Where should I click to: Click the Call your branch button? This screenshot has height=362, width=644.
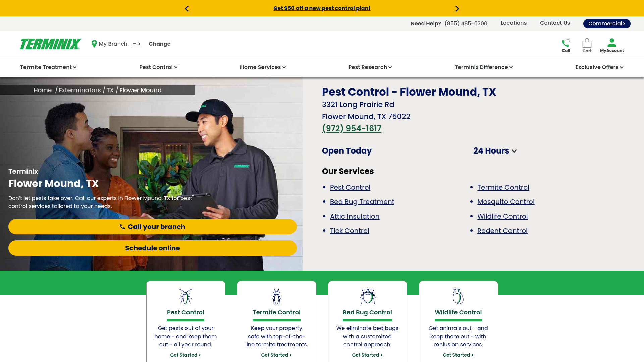[153, 227]
